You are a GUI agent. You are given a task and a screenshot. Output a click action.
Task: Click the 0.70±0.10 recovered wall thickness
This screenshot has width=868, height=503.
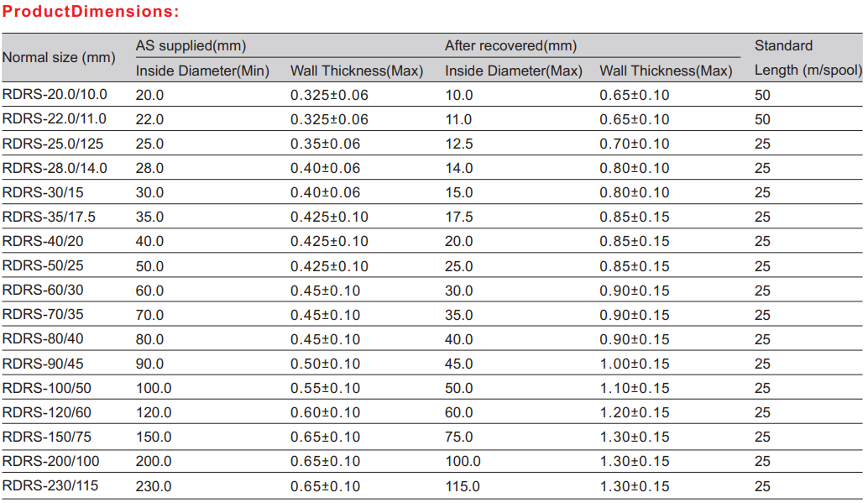coord(634,144)
